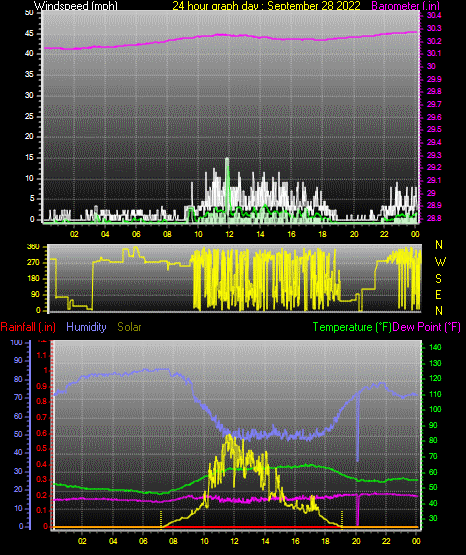Image resolution: width=466 pixels, height=555 pixels.
Task: Click the 1.1 rainfall scale value
Action: pyautogui.click(x=42, y=355)
